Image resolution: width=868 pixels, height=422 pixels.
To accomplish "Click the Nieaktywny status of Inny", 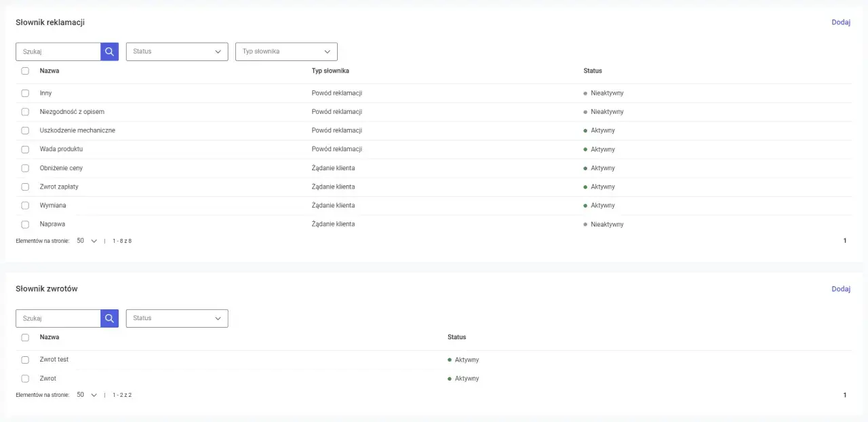I will [604, 93].
